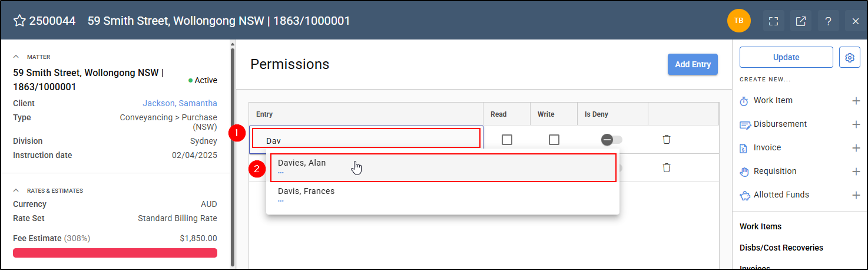
Task: Star matter 2500044 as favourite
Action: 19,21
